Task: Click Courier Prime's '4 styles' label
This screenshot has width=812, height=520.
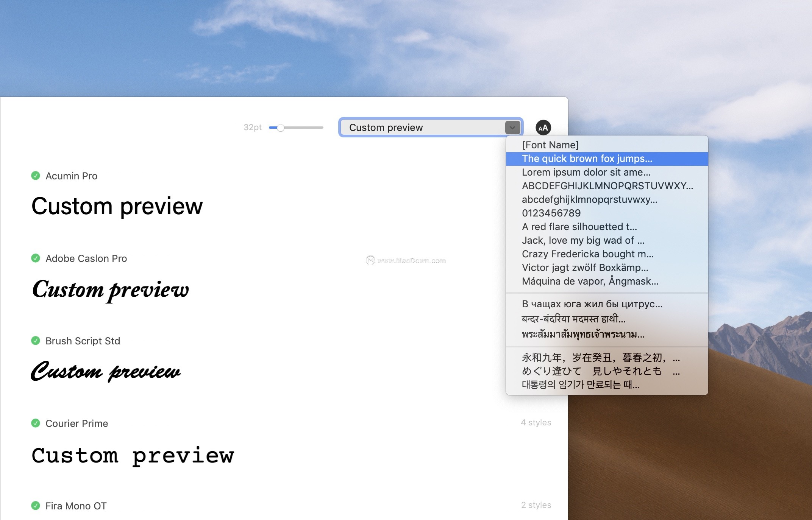Action: point(536,423)
